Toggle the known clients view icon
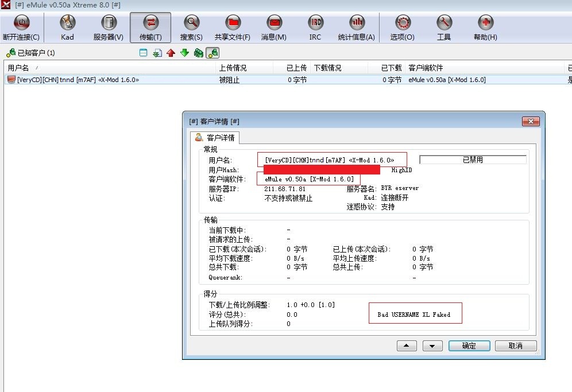The height and width of the screenshot is (392, 572). 212,53
